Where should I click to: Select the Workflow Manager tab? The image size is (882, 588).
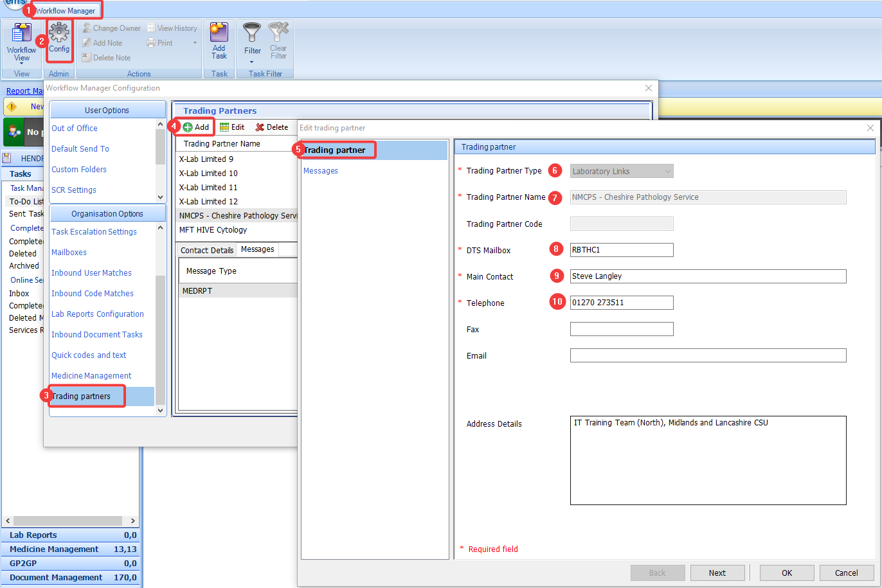pos(65,11)
